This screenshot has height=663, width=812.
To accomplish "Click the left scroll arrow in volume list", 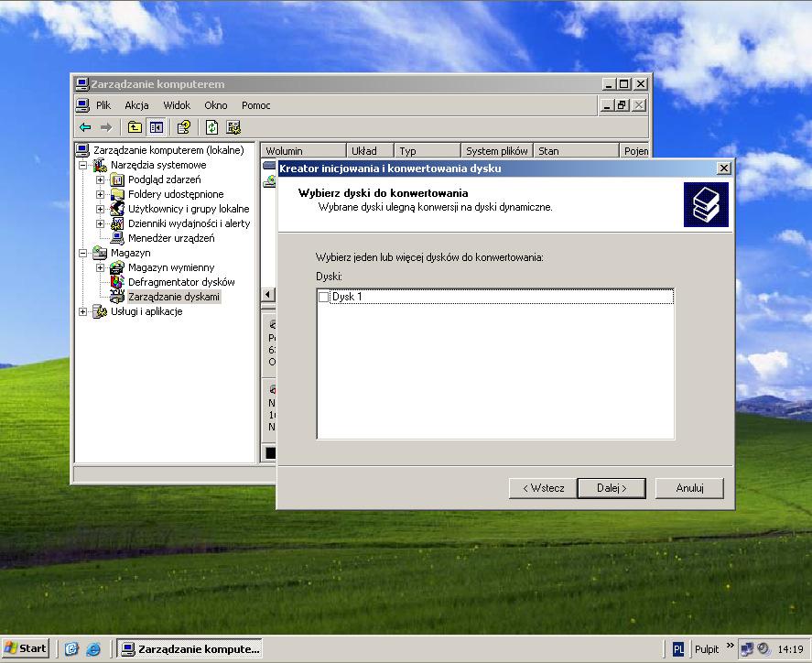I will point(267,295).
